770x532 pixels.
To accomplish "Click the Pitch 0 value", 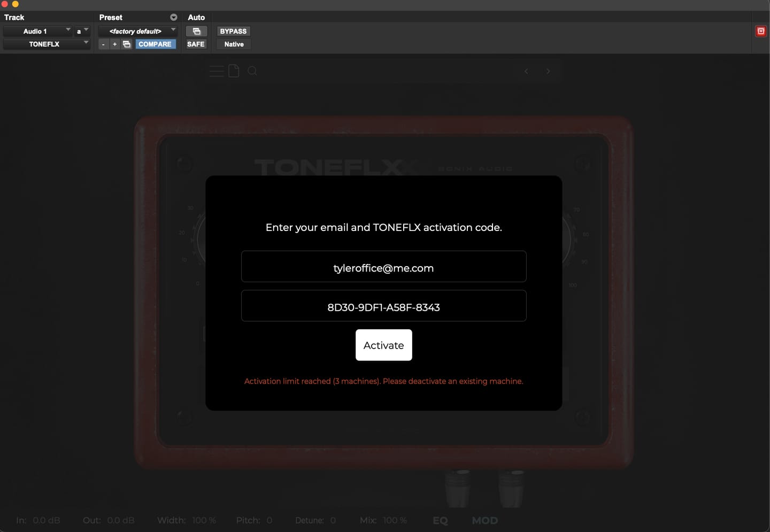I will click(269, 520).
